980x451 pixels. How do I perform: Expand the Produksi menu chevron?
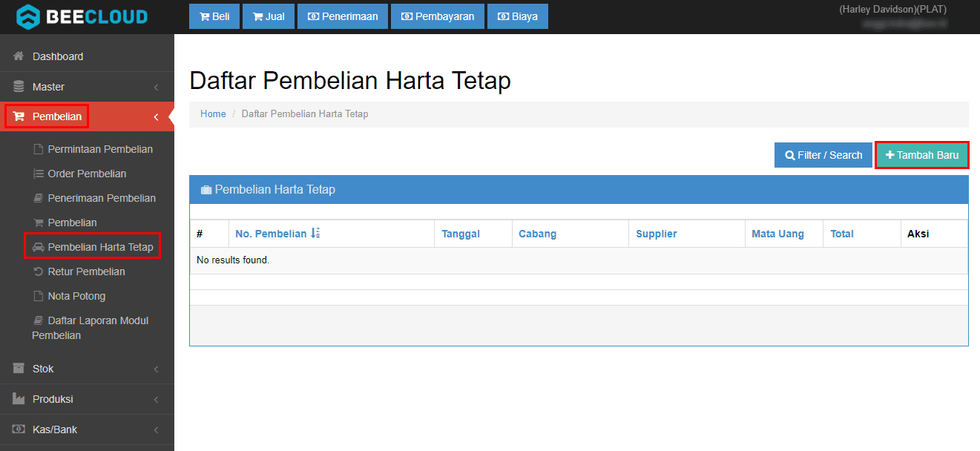[x=157, y=400]
